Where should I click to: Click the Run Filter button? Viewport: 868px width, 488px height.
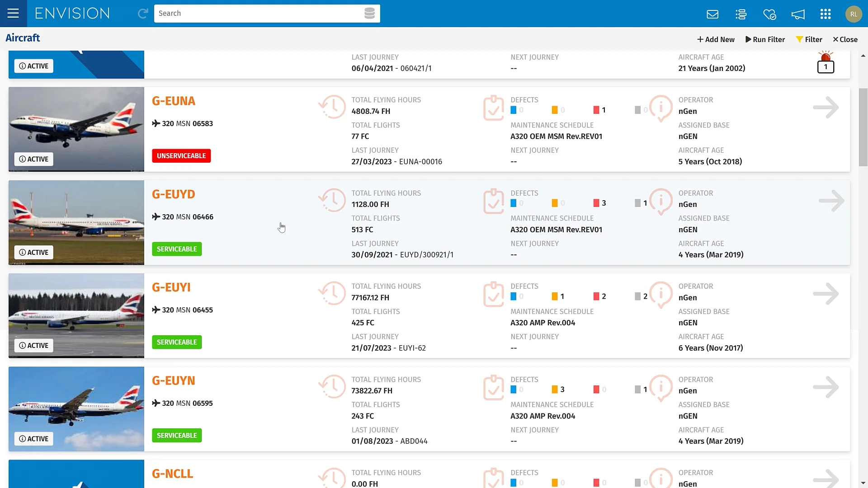tap(765, 39)
